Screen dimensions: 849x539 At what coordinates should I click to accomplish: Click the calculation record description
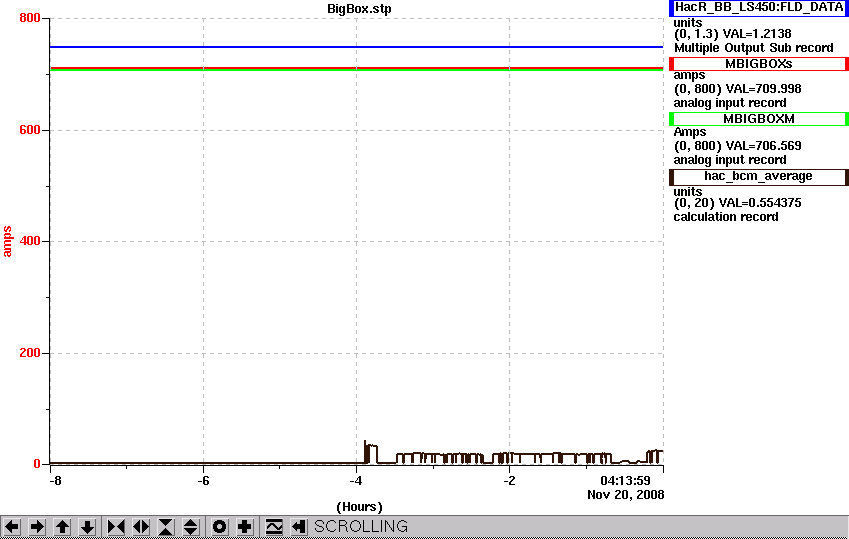coord(726,217)
